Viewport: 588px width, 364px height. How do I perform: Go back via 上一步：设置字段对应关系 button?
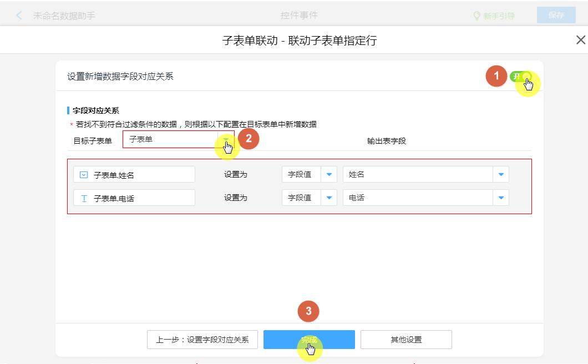point(202,340)
